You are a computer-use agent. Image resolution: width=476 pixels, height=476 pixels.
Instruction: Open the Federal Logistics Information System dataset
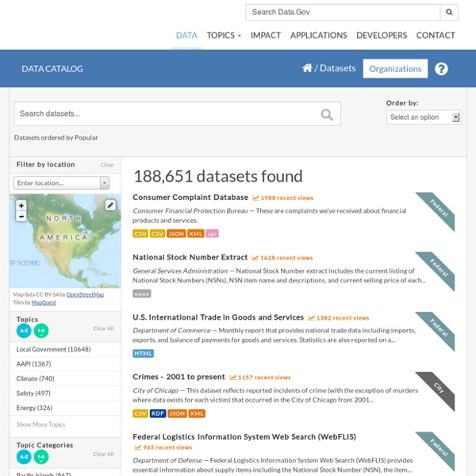coord(244,437)
